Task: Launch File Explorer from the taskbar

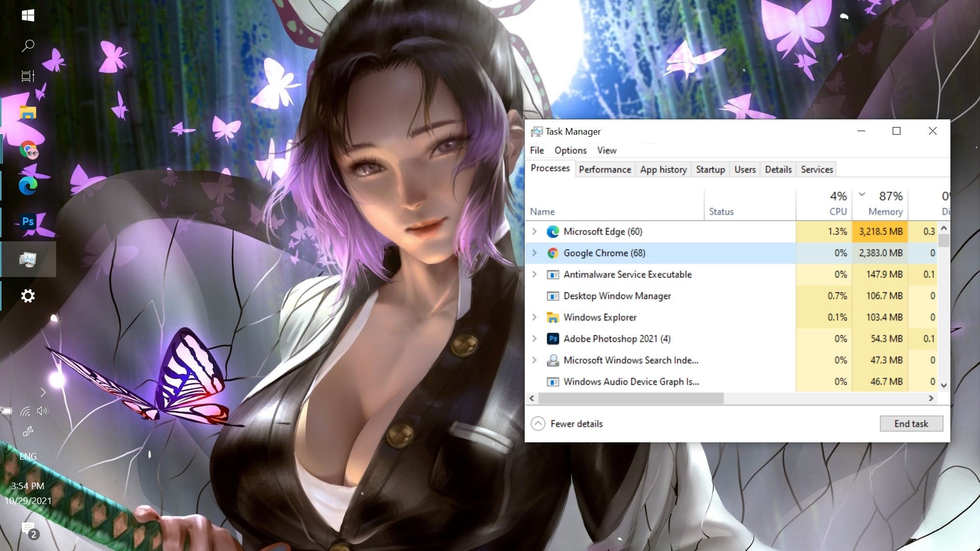Action: point(28,112)
